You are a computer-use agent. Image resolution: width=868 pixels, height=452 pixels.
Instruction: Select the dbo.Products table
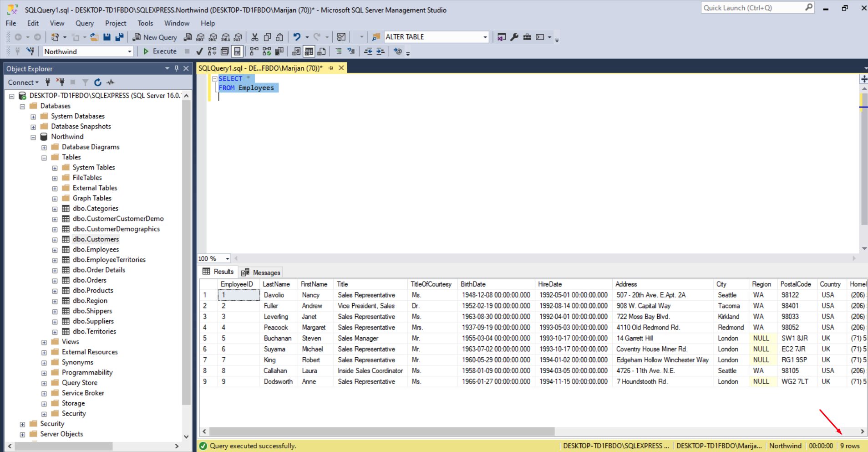pos(93,290)
